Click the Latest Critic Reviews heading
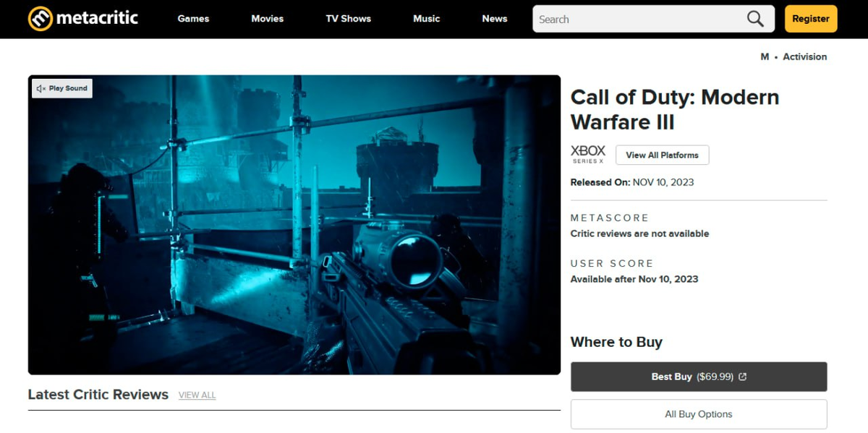This screenshot has width=868, height=433. click(x=98, y=395)
